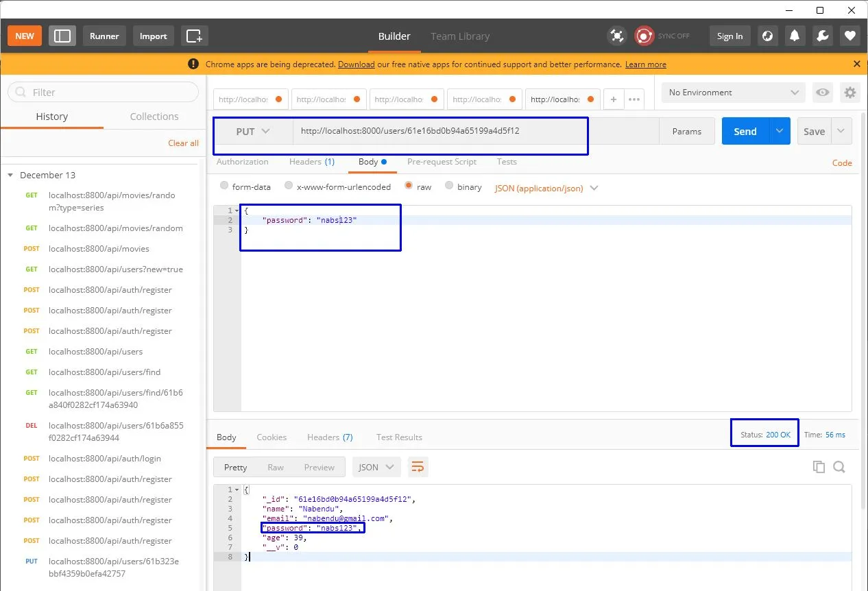Open the Tests tab
Viewport: 868px width, 591px height.
507,162
